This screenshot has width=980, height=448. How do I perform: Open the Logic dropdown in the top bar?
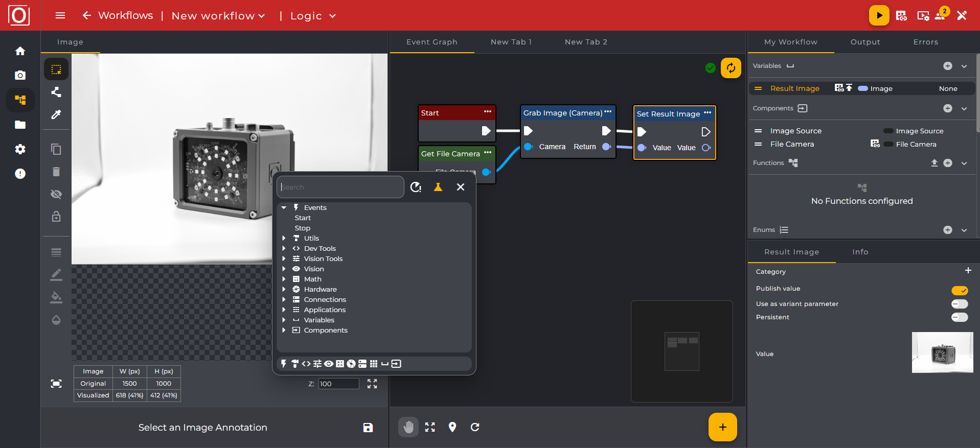[313, 16]
